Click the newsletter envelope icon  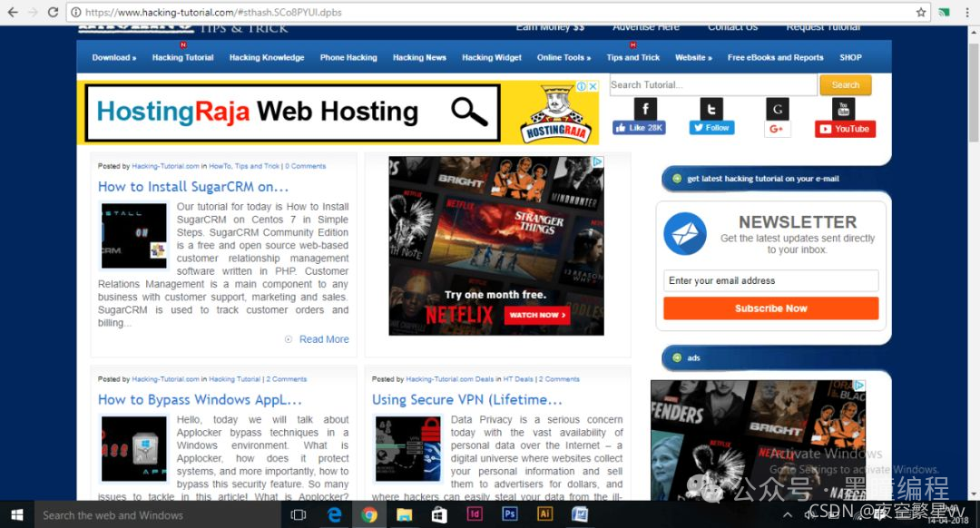(x=685, y=234)
